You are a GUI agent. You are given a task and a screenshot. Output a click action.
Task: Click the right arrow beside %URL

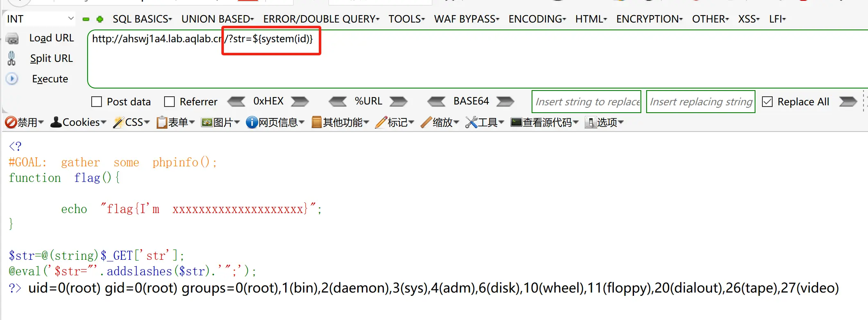398,102
